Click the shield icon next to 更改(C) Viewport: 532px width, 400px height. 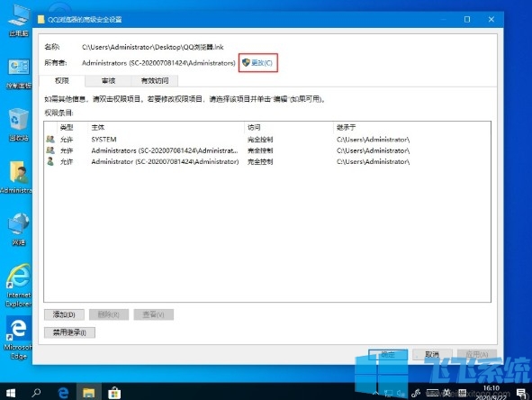click(x=246, y=62)
